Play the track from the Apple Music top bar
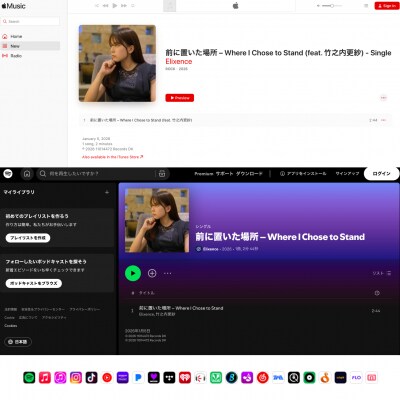 point(115,6)
